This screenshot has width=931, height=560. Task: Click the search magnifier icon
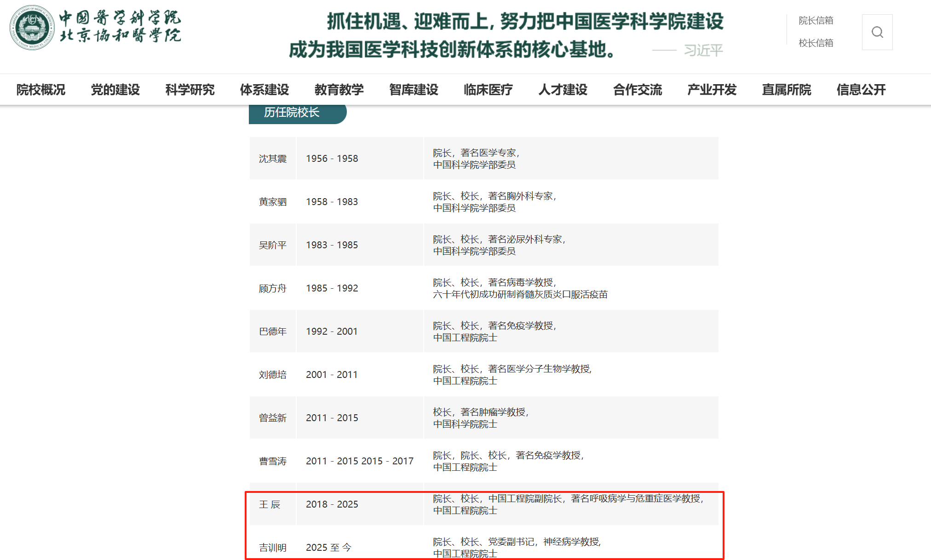coord(877,32)
